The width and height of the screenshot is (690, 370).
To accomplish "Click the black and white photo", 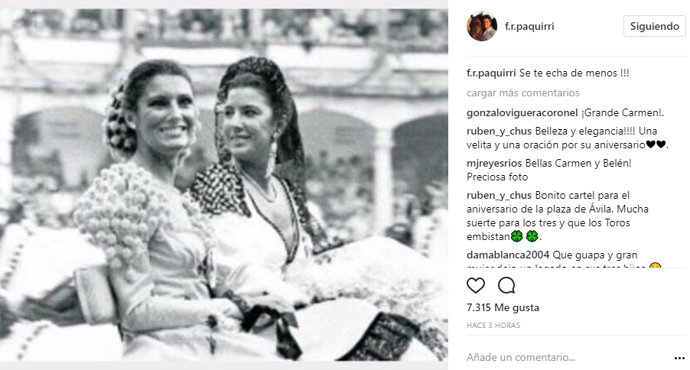I will pyautogui.click(x=224, y=185).
